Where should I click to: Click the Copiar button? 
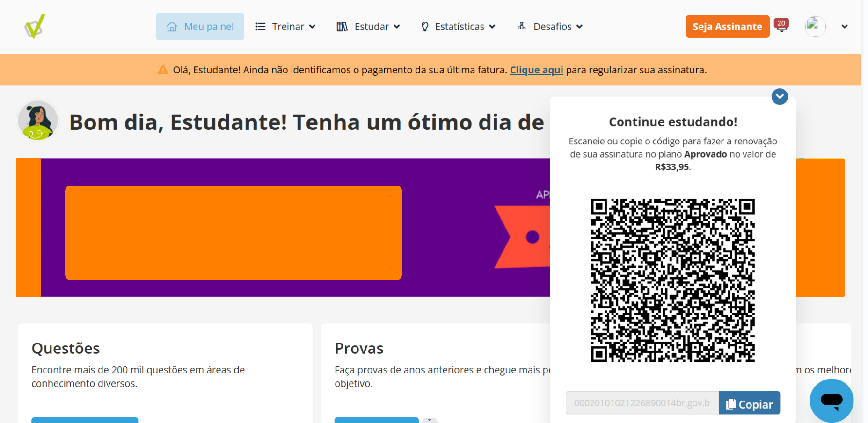click(x=750, y=403)
